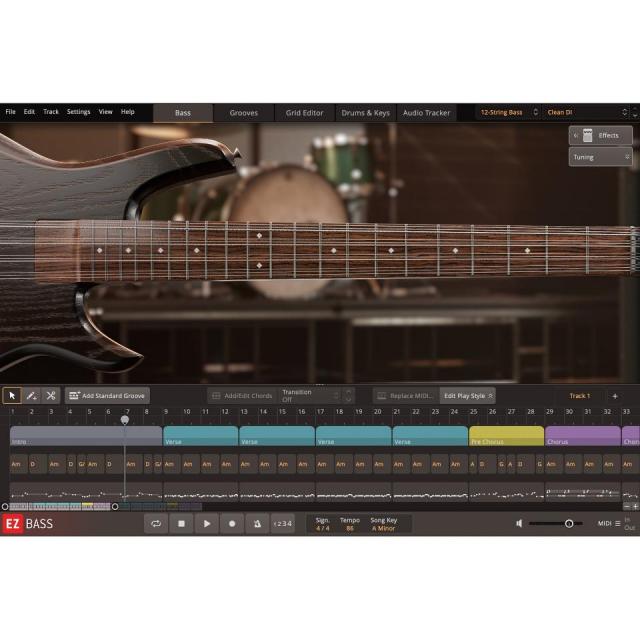This screenshot has height=640, width=640.
Task: Toggle the loop playback button
Action: (x=156, y=523)
